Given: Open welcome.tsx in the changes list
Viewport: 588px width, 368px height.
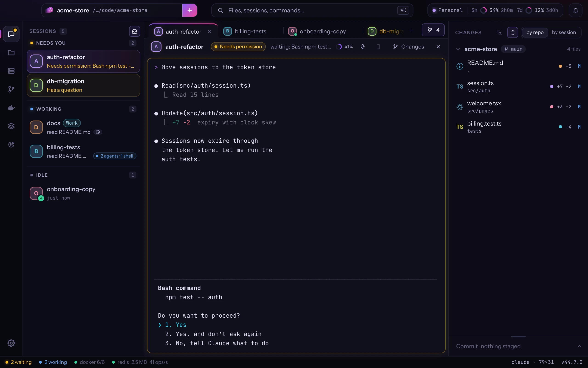Looking at the screenshot, I should pyautogui.click(x=518, y=107).
